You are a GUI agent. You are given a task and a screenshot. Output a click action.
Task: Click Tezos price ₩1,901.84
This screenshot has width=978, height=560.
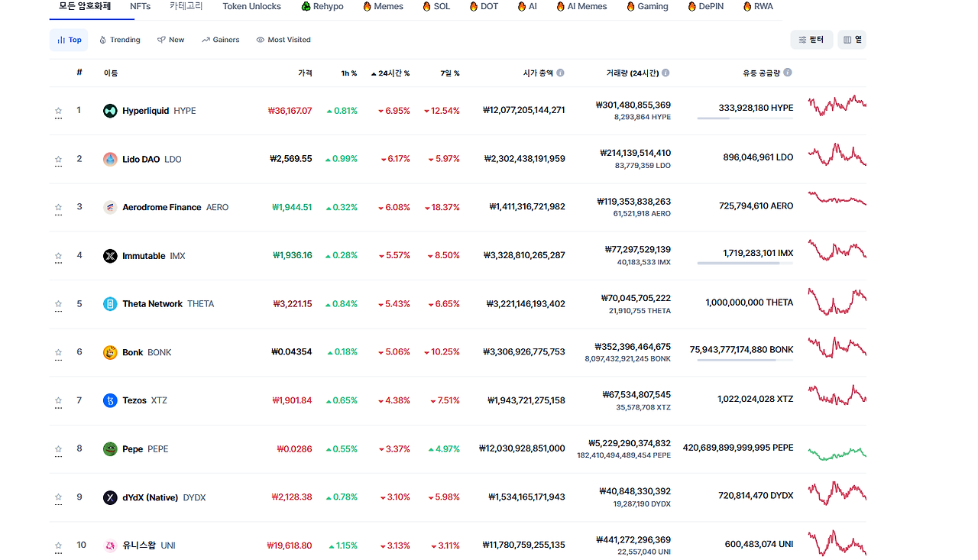point(292,400)
